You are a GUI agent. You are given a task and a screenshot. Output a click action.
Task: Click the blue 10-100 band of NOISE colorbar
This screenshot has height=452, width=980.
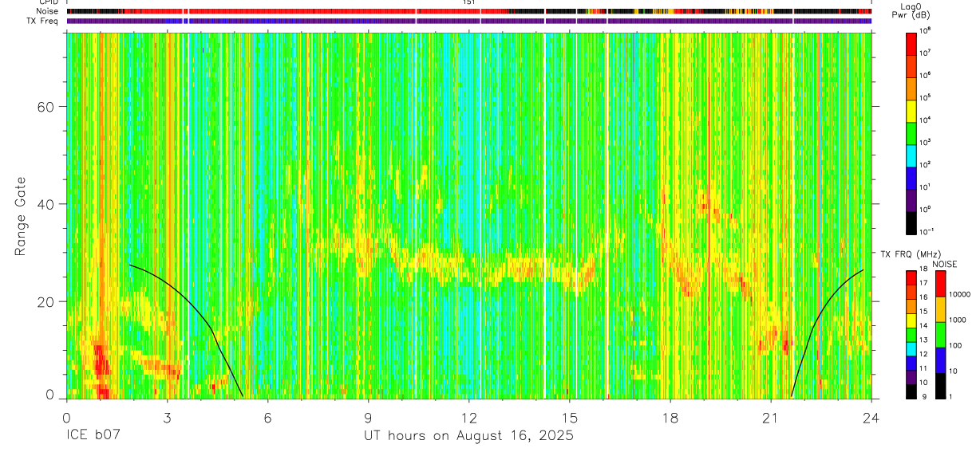[x=942, y=360]
